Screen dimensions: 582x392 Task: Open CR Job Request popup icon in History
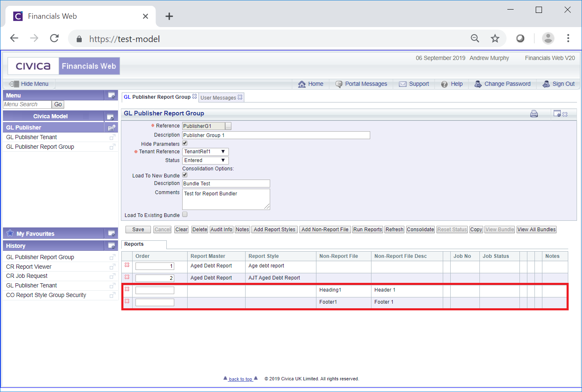(112, 276)
